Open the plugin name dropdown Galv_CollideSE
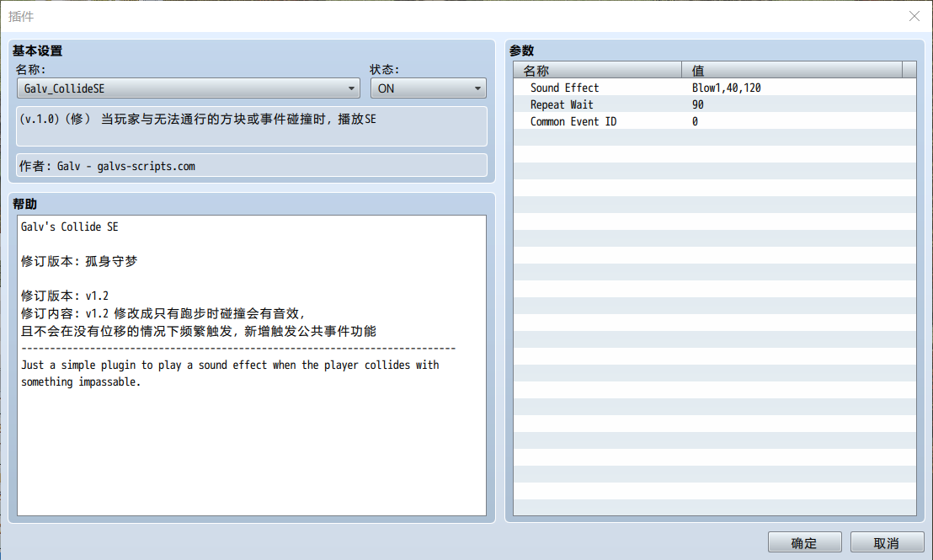933x560 pixels. pos(188,88)
